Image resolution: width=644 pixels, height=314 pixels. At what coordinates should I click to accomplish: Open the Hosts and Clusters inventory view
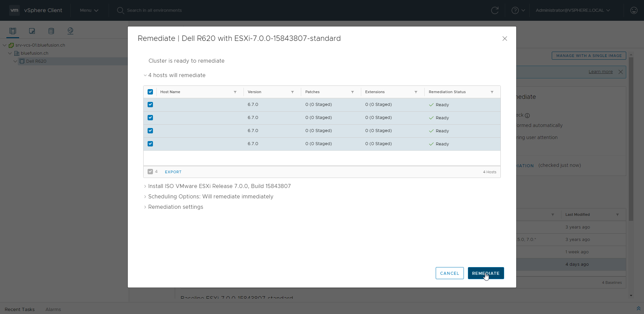click(13, 31)
